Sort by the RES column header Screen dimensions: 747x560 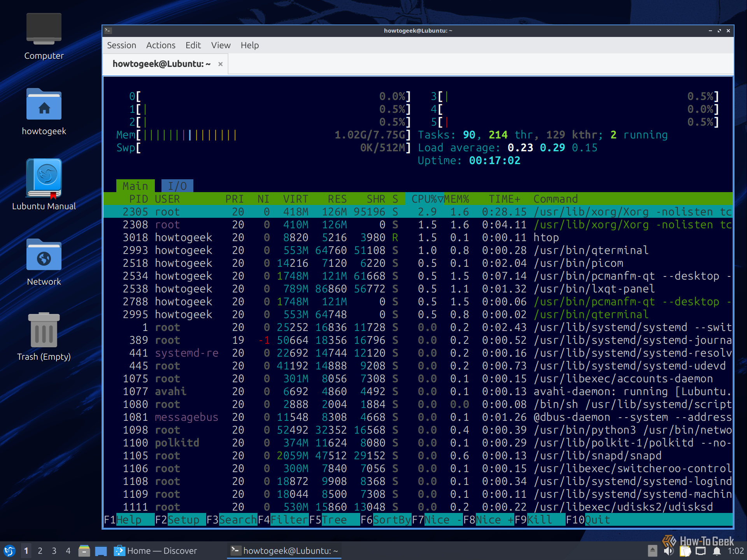[x=337, y=199]
